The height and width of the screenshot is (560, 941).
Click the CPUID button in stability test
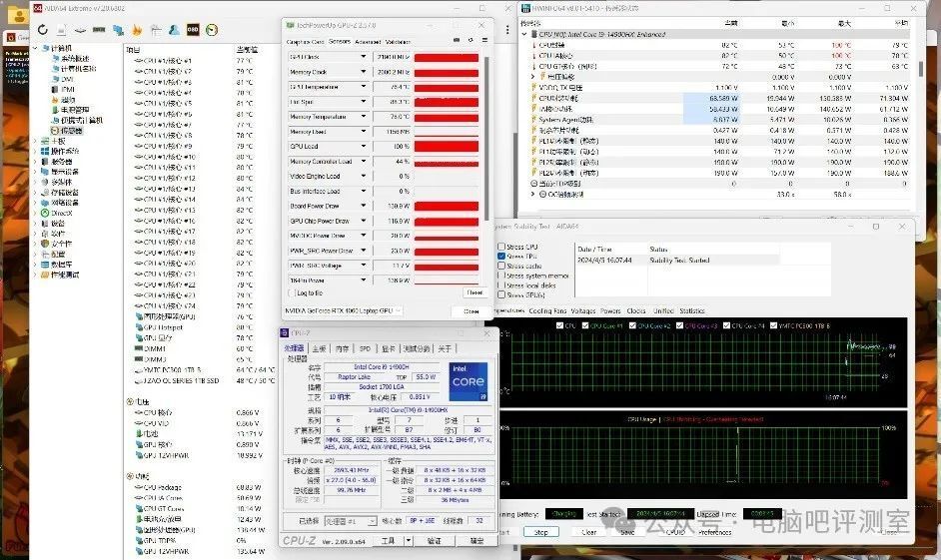coord(674,532)
